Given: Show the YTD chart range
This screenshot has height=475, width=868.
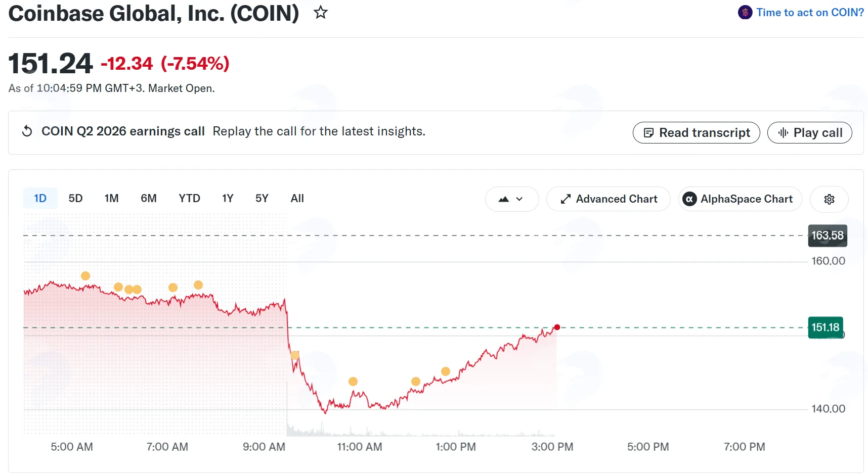Looking at the screenshot, I should pyautogui.click(x=189, y=199).
